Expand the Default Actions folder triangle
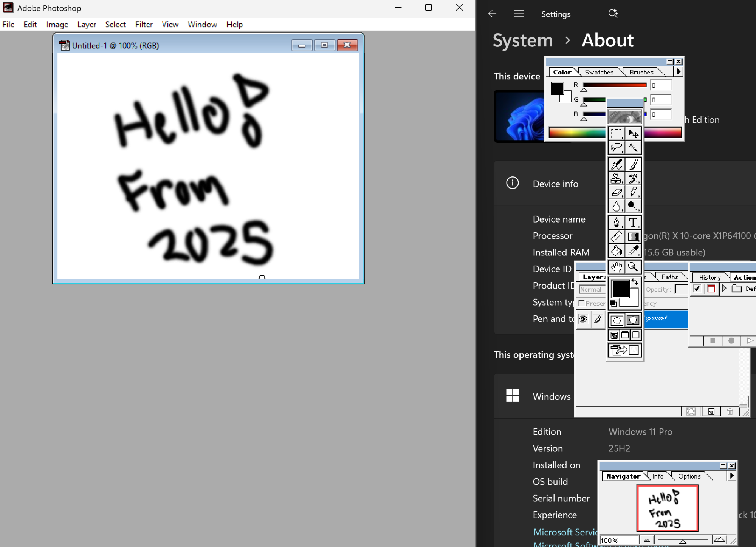The image size is (756, 547). point(724,289)
